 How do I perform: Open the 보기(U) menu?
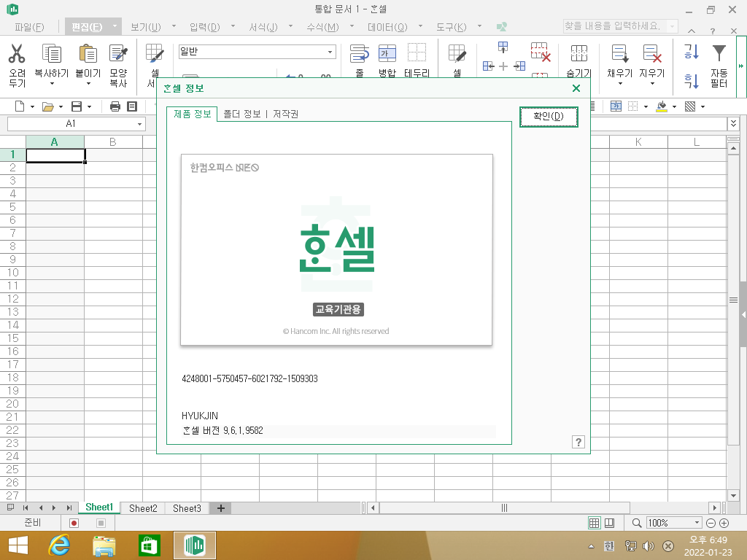(146, 27)
